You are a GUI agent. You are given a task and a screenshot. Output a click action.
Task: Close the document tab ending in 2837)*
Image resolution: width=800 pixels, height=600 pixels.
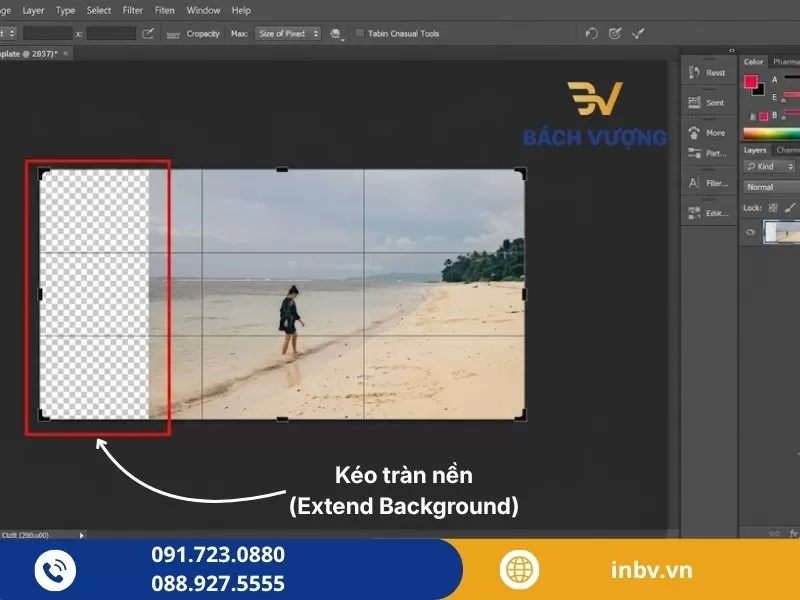tap(66, 54)
